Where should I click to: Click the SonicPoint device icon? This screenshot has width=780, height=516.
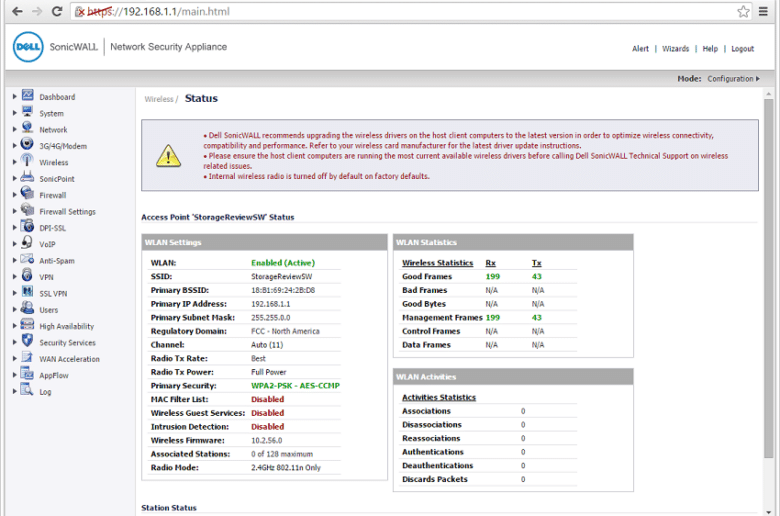[27, 177]
